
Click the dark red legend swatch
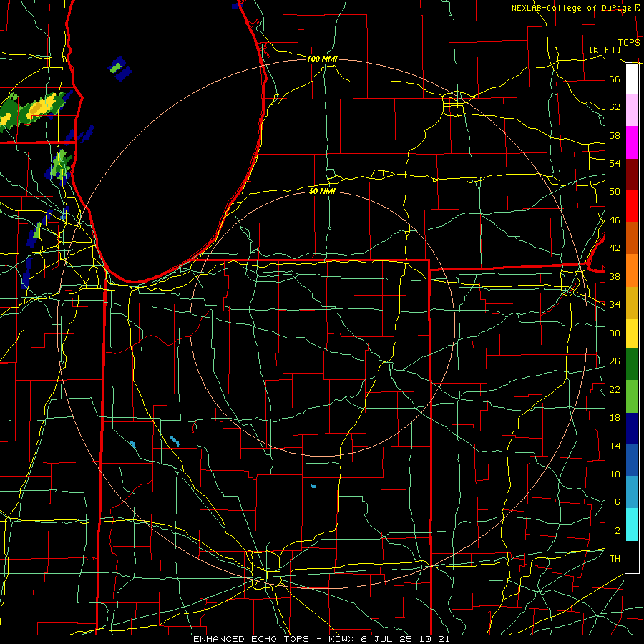click(x=632, y=174)
